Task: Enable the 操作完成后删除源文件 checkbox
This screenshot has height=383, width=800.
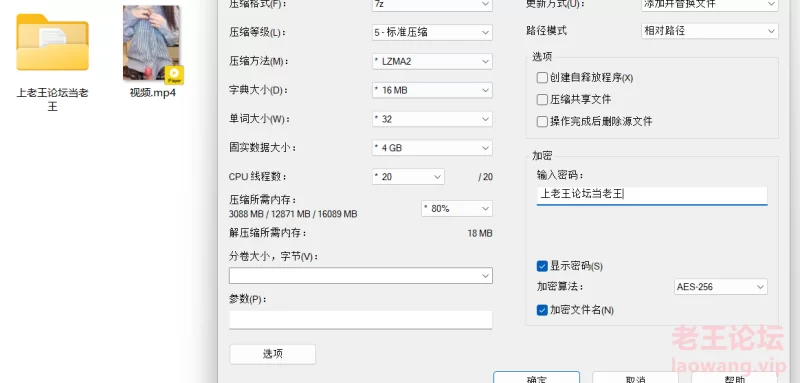Action: (542, 121)
